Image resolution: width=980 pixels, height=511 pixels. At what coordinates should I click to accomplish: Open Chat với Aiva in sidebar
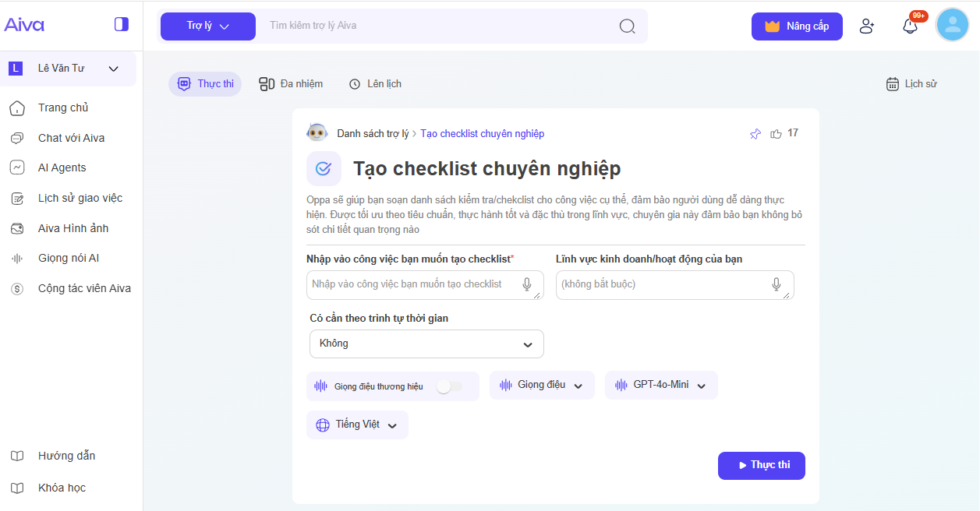(71, 138)
